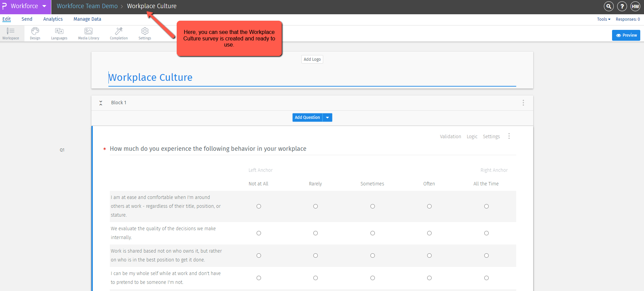The image size is (644, 291).
Task: Switch to the Analytics tab
Action: pyautogui.click(x=53, y=19)
